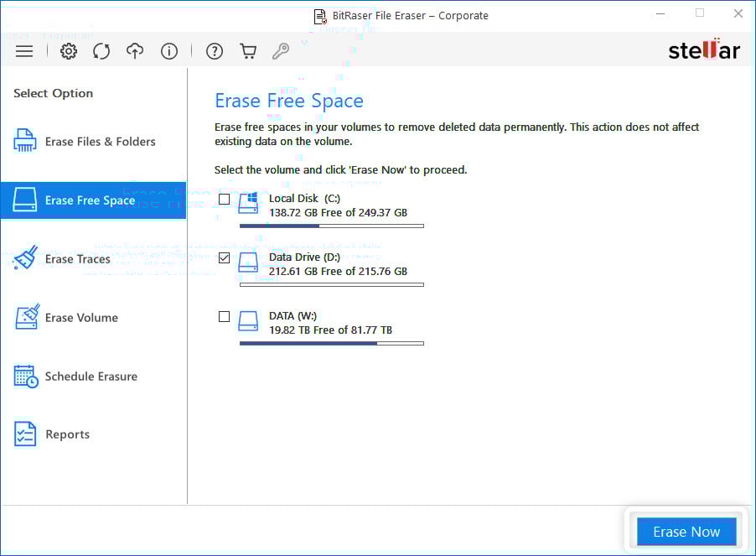
Task: Click the Erase Now button
Action: coord(686,532)
